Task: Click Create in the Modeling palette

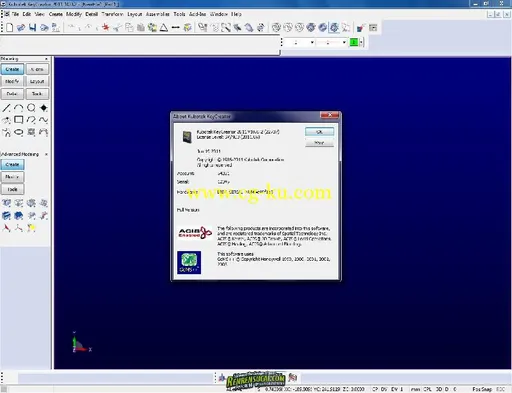Action: (x=12, y=69)
